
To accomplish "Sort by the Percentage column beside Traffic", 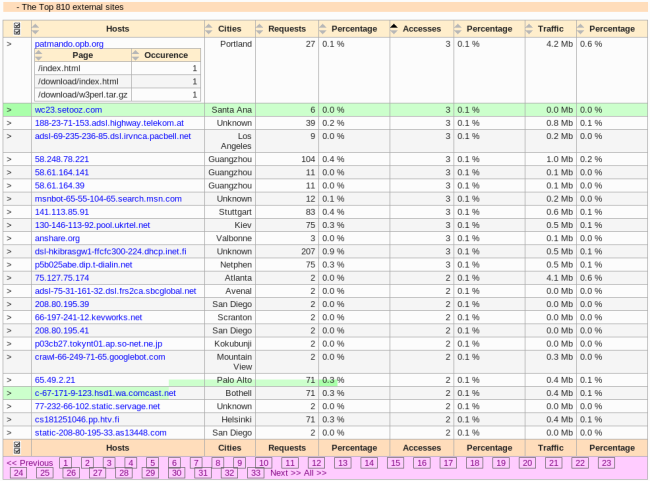I will [580, 29].
